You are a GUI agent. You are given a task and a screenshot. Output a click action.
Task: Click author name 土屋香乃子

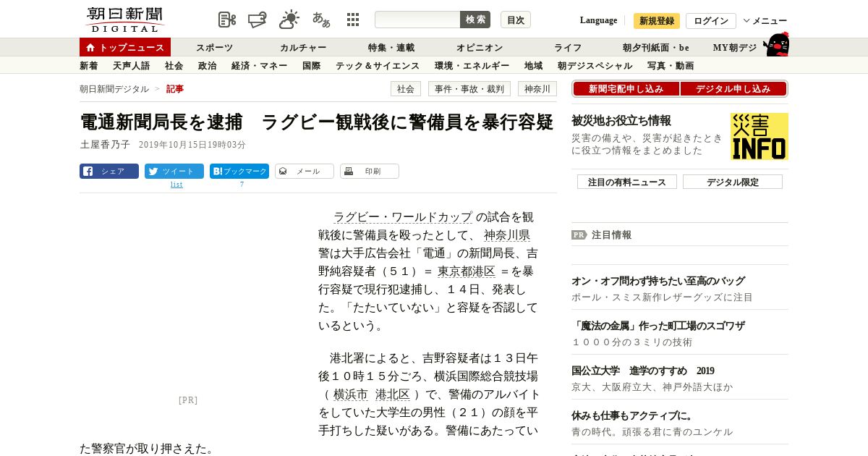[105, 145]
